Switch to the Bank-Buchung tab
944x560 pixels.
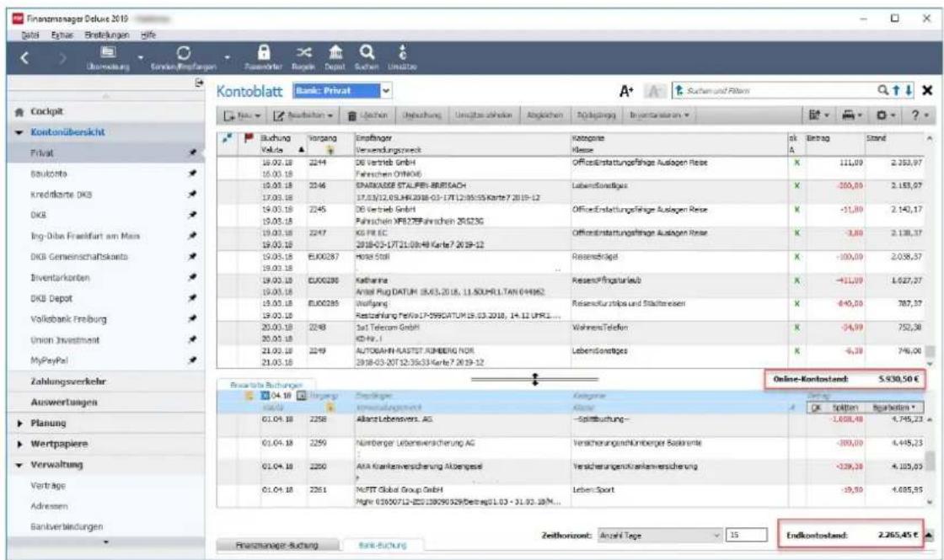click(x=383, y=545)
